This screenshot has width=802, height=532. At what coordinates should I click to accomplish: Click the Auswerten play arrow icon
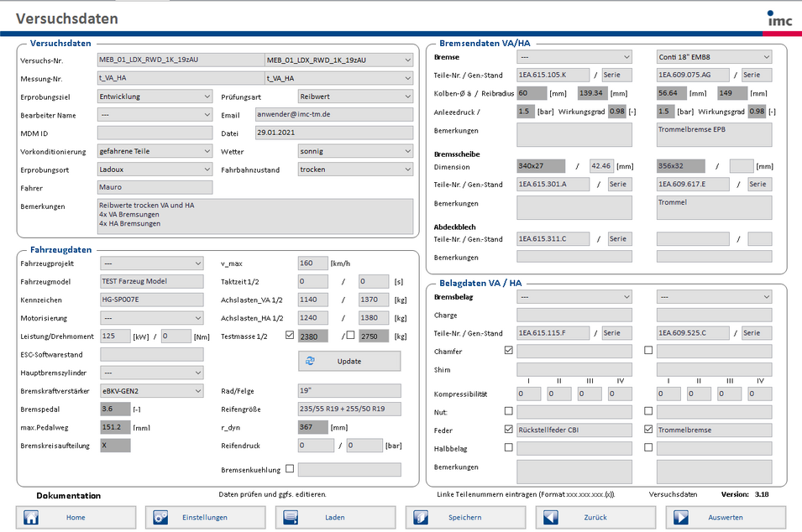[x=681, y=518]
